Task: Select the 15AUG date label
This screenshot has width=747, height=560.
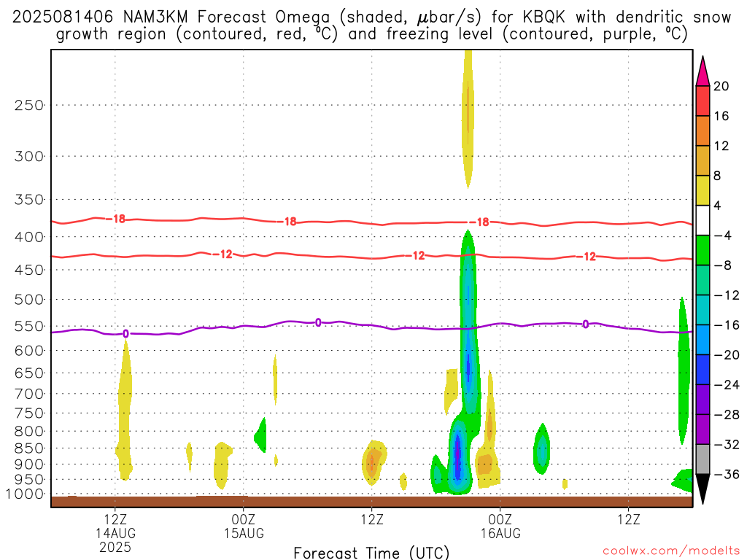Action: (x=244, y=533)
